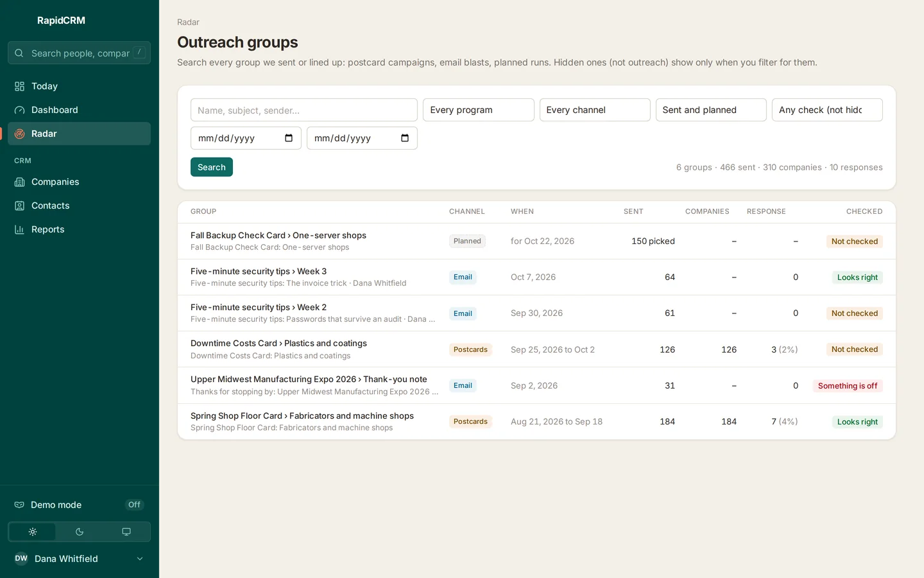Switch to light theme

point(33,532)
